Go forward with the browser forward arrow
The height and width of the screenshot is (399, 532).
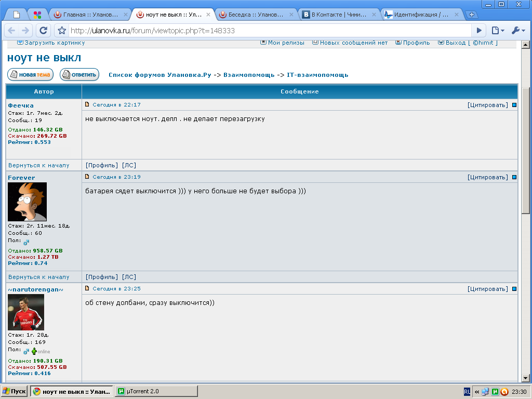25,31
